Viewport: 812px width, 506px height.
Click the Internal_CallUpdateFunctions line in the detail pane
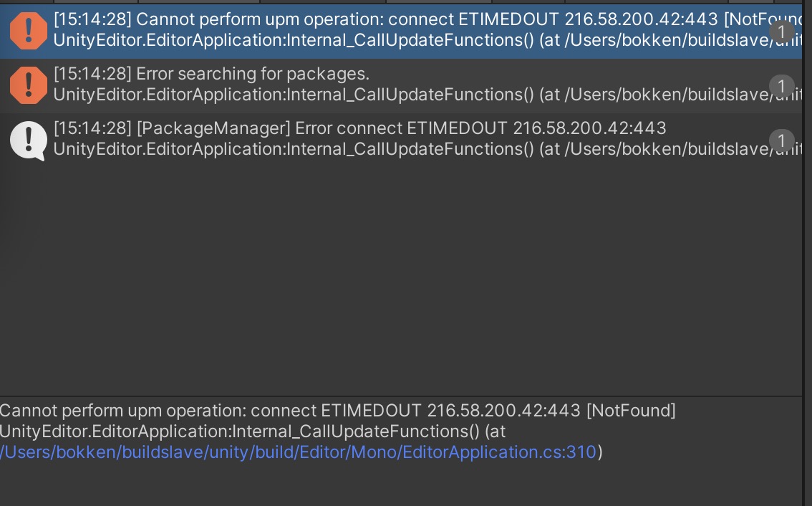click(253, 431)
